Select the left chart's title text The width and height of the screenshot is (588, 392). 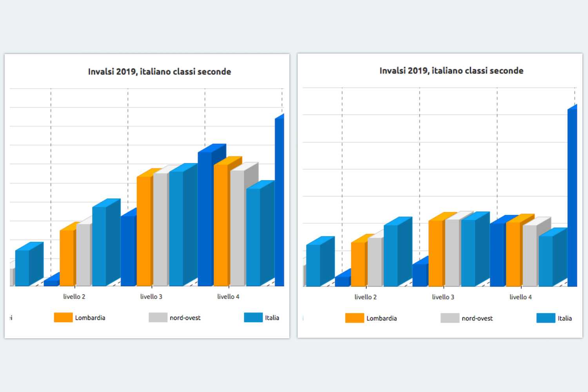point(160,72)
